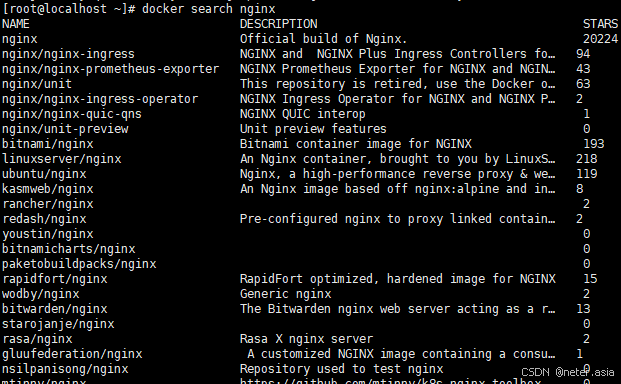This screenshot has width=621, height=384.
Task: Click the 'Rasa X nginx server' description
Action: [306, 339]
